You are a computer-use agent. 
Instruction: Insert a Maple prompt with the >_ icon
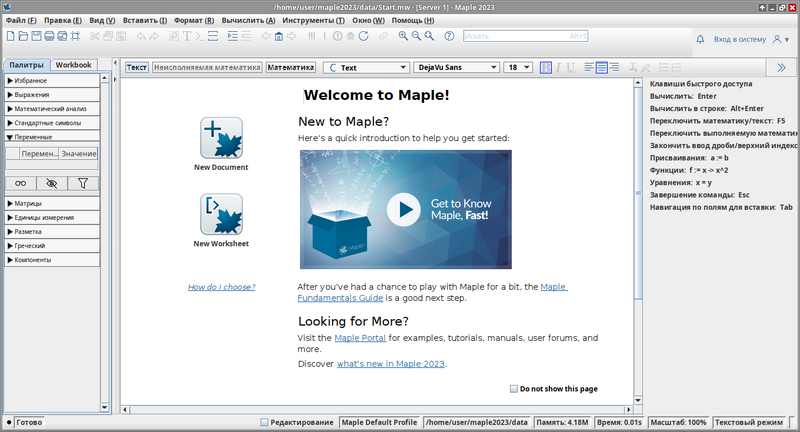coord(199,36)
